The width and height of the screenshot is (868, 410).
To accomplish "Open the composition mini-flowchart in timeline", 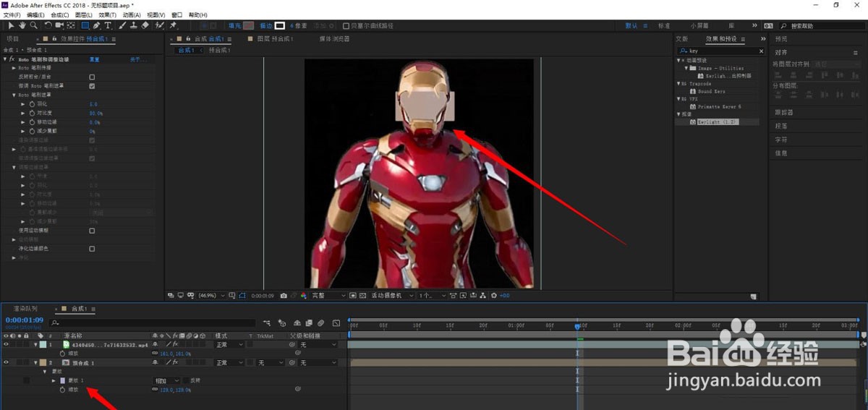I will (x=268, y=323).
